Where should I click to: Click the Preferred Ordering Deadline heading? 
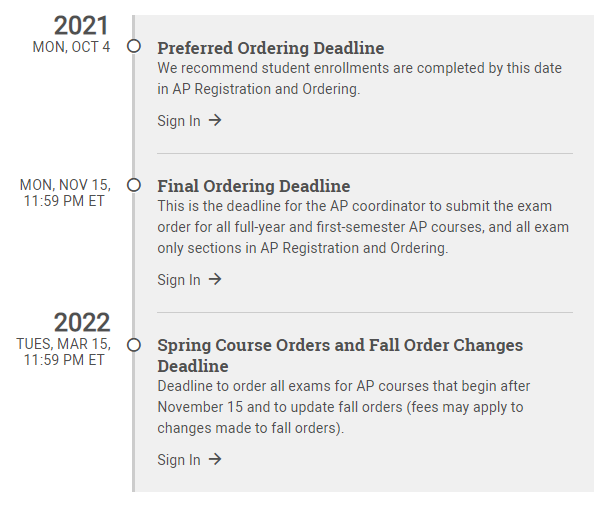coord(271,48)
